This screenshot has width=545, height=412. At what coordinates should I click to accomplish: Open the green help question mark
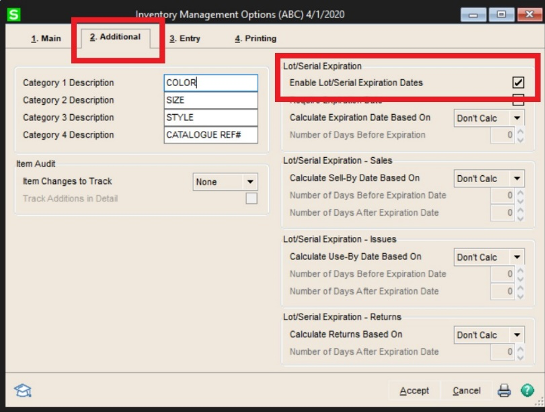coord(527,390)
